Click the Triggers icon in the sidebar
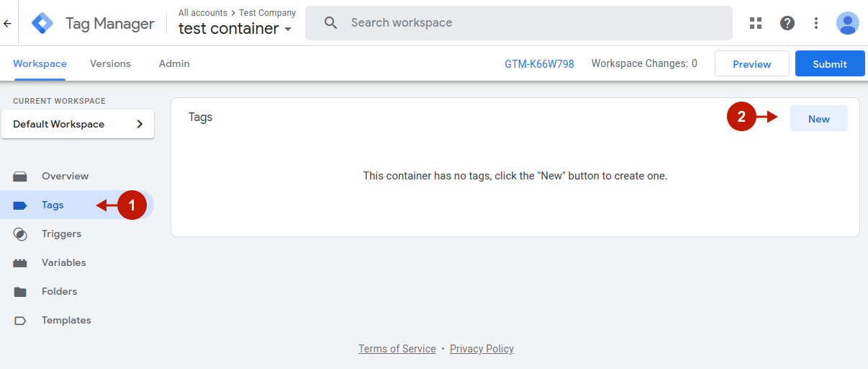The image size is (868, 369). [x=20, y=234]
